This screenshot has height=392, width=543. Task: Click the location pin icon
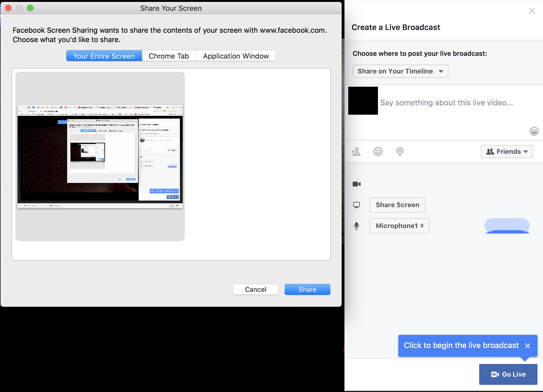pyautogui.click(x=399, y=151)
